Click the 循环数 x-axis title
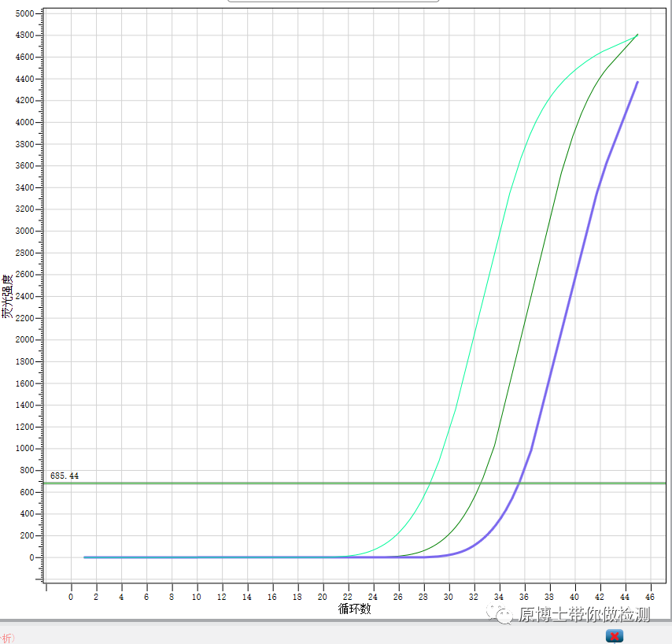Screen dimensions: 672x644 [x=354, y=609]
